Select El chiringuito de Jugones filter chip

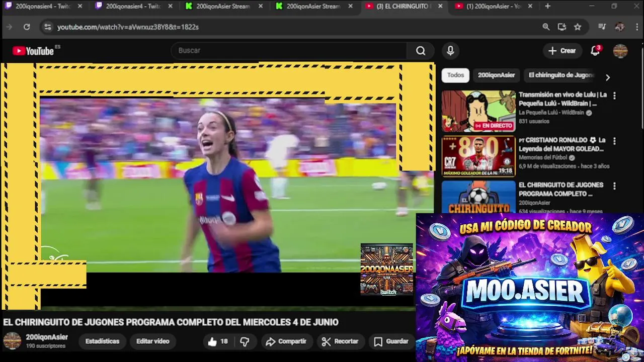click(560, 75)
